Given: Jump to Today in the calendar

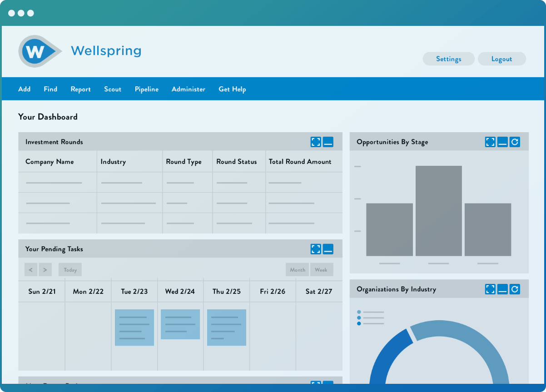Looking at the screenshot, I should (70, 269).
